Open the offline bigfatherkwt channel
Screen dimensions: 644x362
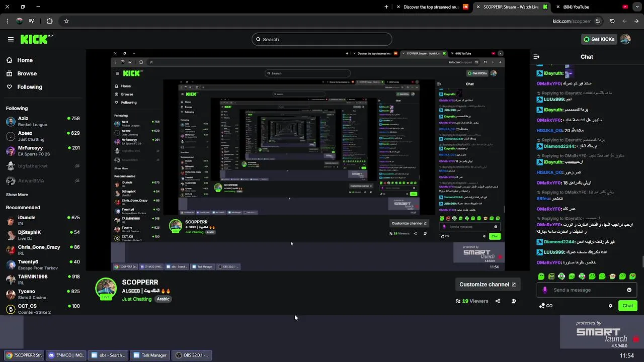pos(43,166)
